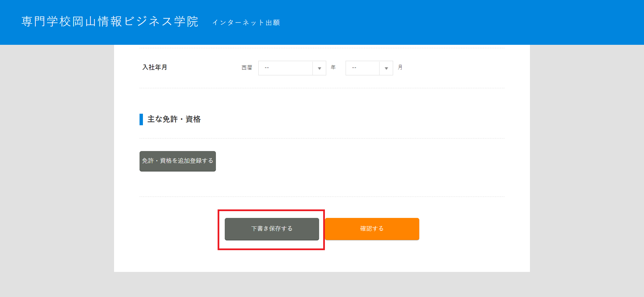Click the インターネット出願 header subtitle
This screenshot has height=297, width=644.
tap(246, 23)
